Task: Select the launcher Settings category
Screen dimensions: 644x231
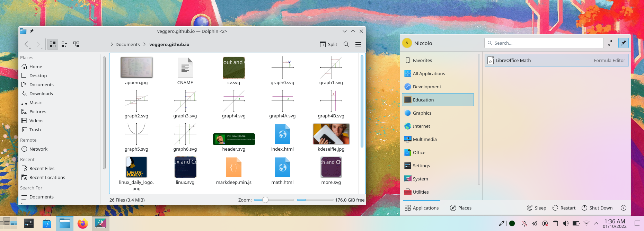Action: point(438,166)
